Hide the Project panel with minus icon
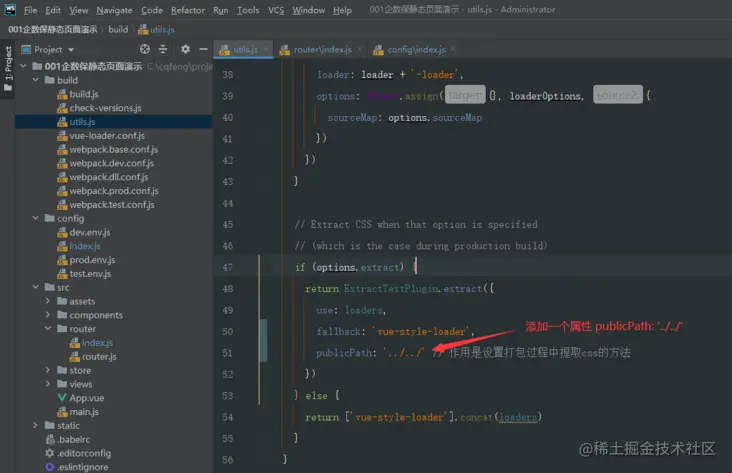 (x=204, y=49)
